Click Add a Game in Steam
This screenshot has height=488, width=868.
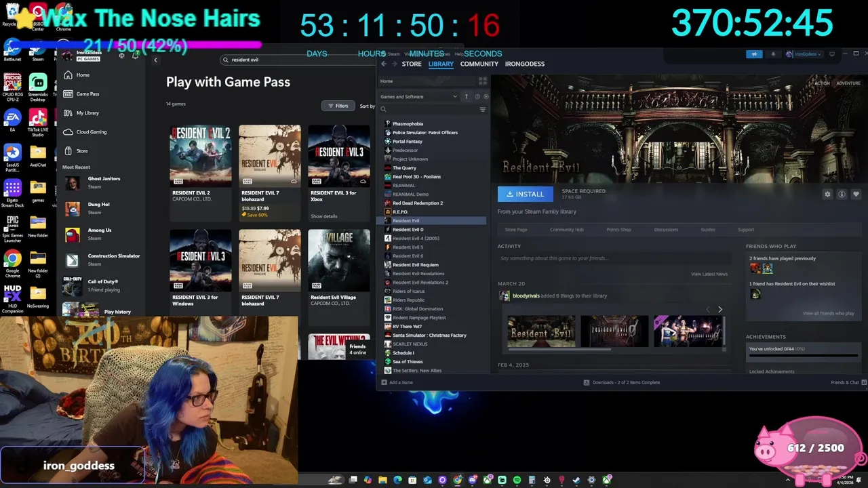pyautogui.click(x=397, y=382)
